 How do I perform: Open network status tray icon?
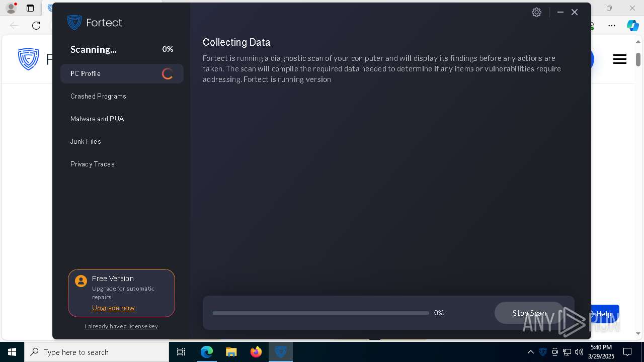click(x=567, y=352)
